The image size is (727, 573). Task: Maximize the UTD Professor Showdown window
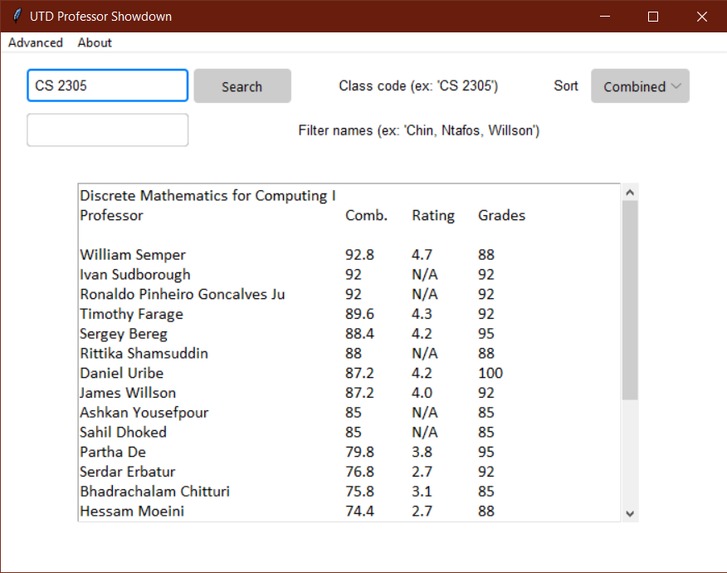653,17
